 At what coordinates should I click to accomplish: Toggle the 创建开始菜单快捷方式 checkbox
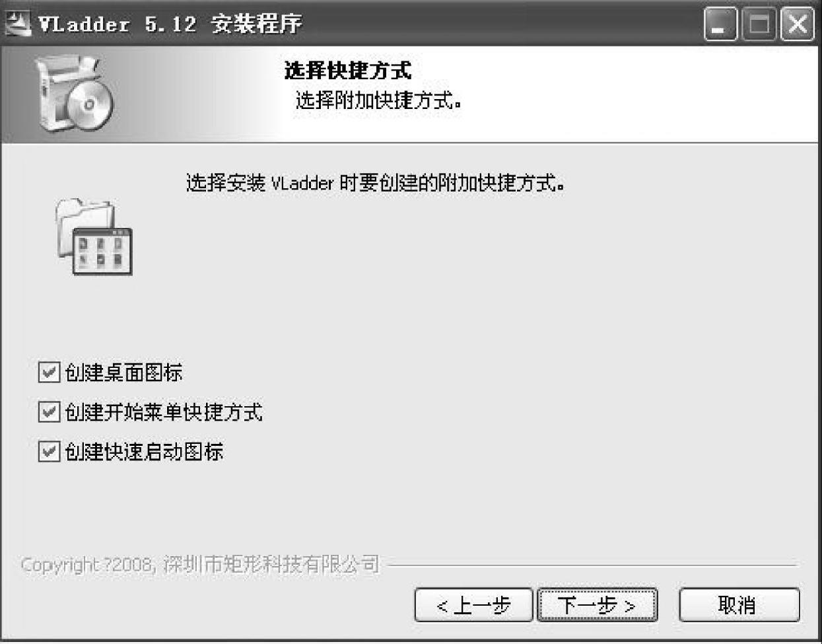(49, 412)
